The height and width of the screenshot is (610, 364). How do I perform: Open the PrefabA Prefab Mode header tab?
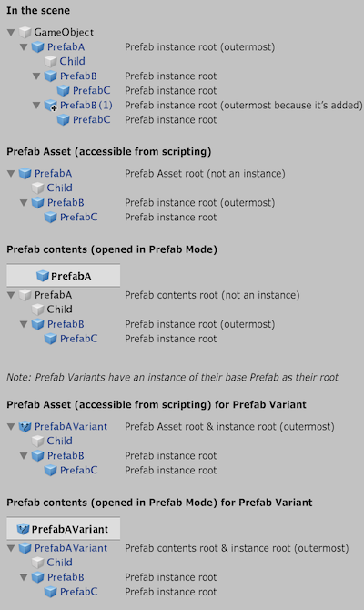pyautogui.click(x=64, y=276)
